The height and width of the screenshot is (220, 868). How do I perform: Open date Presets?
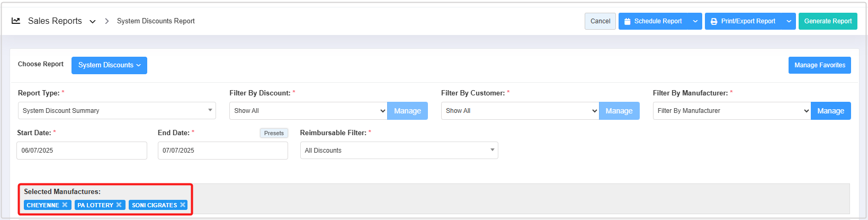pyautogui.click(x=274, y=133)
